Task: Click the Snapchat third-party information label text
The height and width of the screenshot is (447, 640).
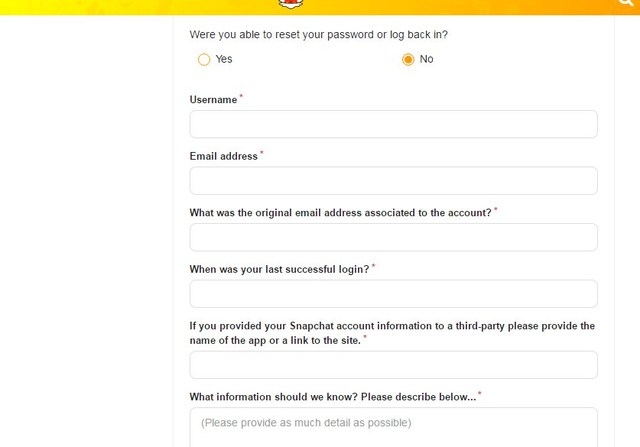Action: (x=392, y=333)
